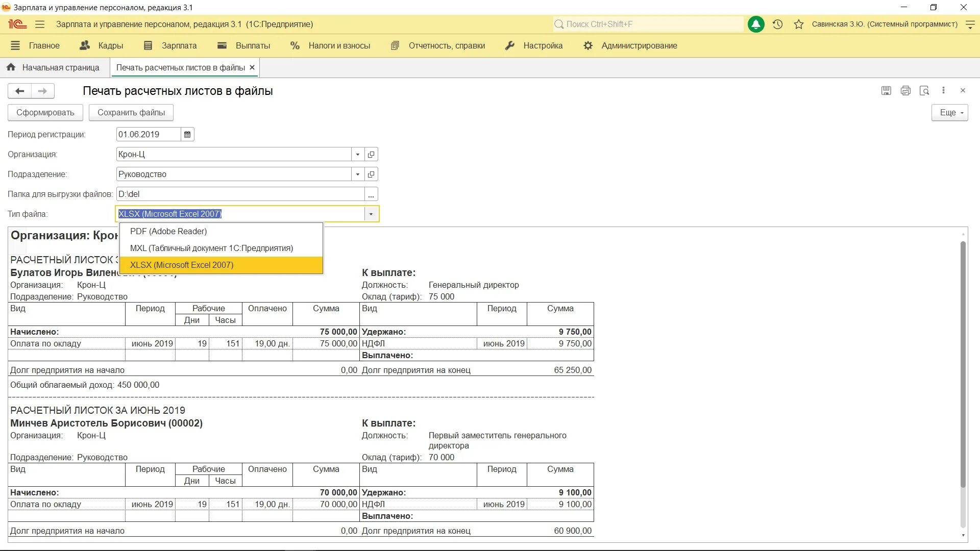Open the Выплаты section
The height and width of the screenshot is (551, 980).
point(243,46)
